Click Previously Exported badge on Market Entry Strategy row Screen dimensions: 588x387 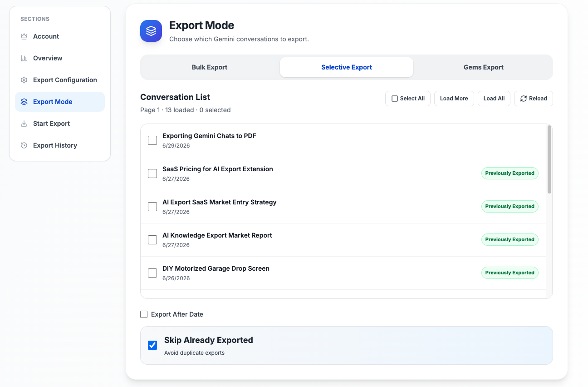(x=510, y=206)
